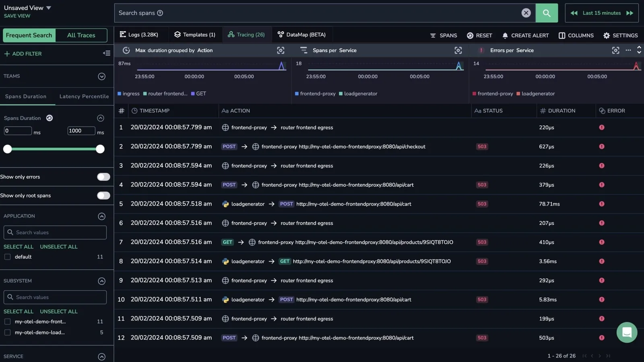The image size is (644, 362).
Task: Click error indicator on row 5
Action: [601, 204]
